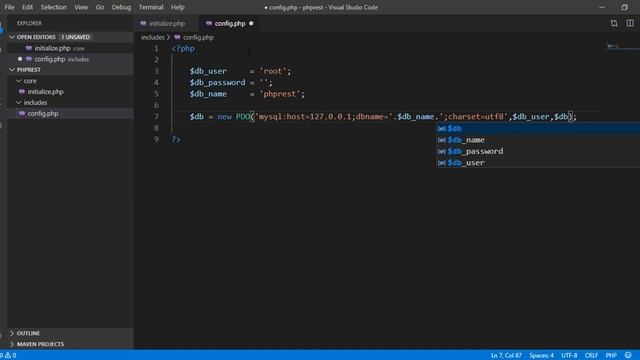Click the Explorer panel title
640x360 pixels.
click(x=29, y=23)
